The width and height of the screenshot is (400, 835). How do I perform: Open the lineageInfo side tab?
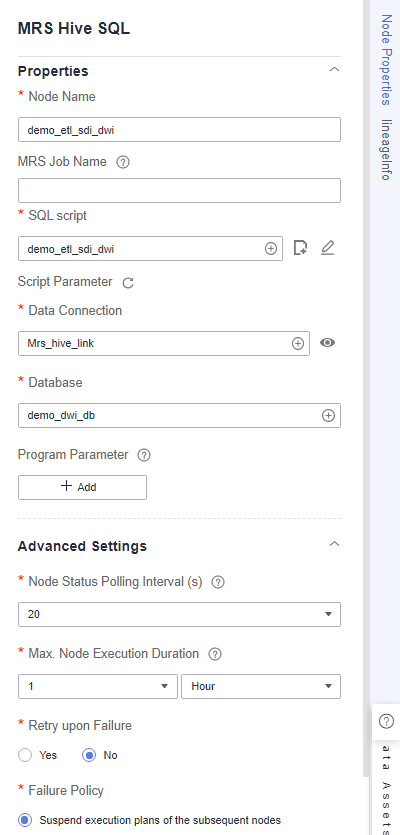pyautogui.click(x=386, y=149)
